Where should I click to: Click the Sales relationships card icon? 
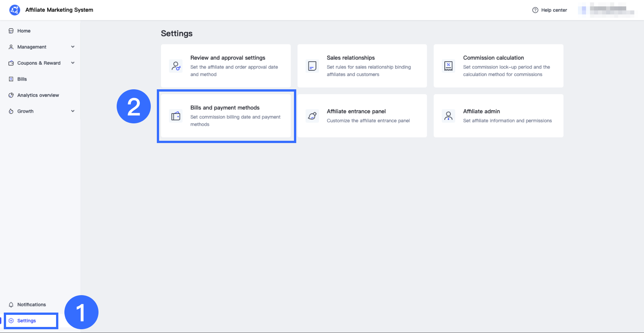pos(312,66)
